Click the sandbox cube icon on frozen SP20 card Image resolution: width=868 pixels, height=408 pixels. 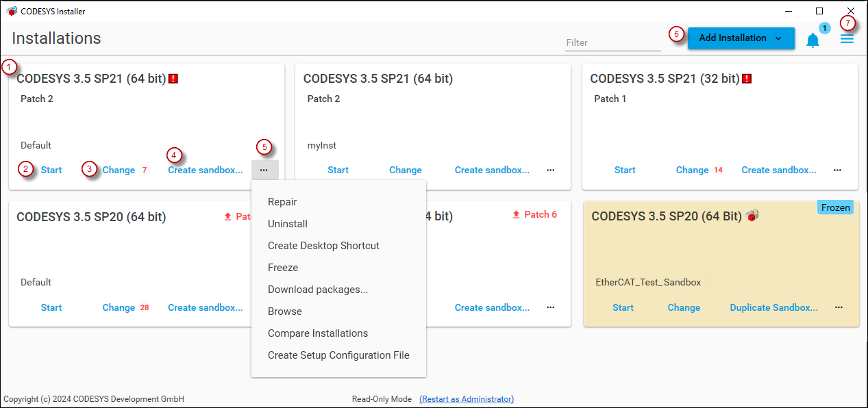[x=752, y=215]
